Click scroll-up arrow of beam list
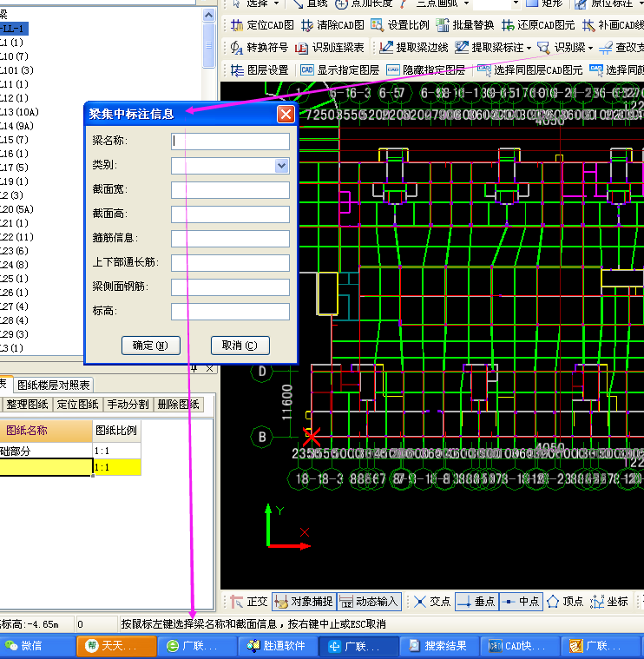Screen dimensions: 644x659 point(209,16)
